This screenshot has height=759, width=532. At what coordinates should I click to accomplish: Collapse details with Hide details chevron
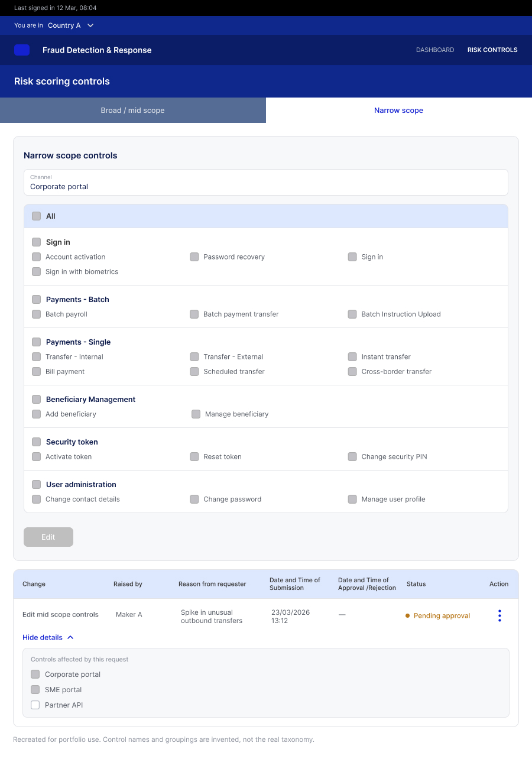tap(70, 637)
